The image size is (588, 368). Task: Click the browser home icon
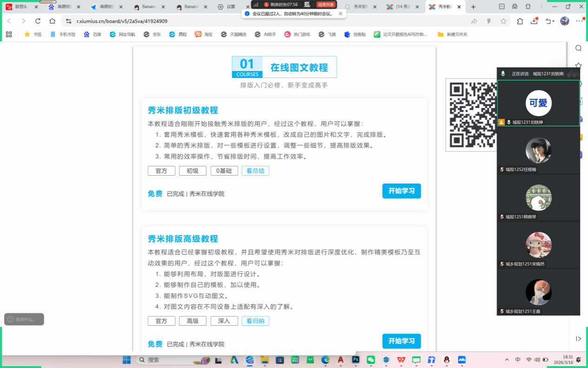52,21
